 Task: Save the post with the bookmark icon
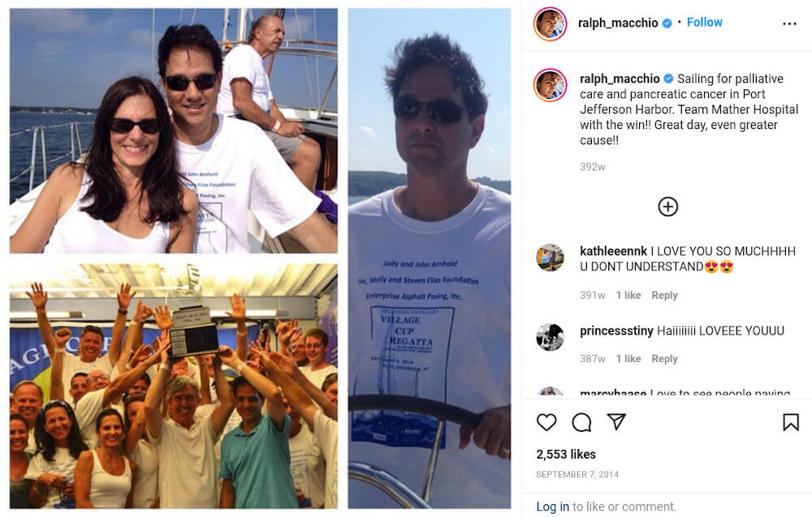(x=790, y=422)
